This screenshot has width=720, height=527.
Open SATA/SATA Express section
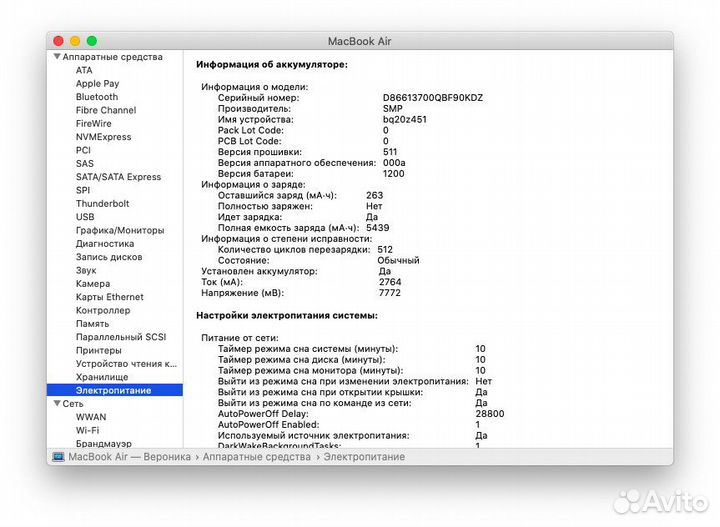118,177
